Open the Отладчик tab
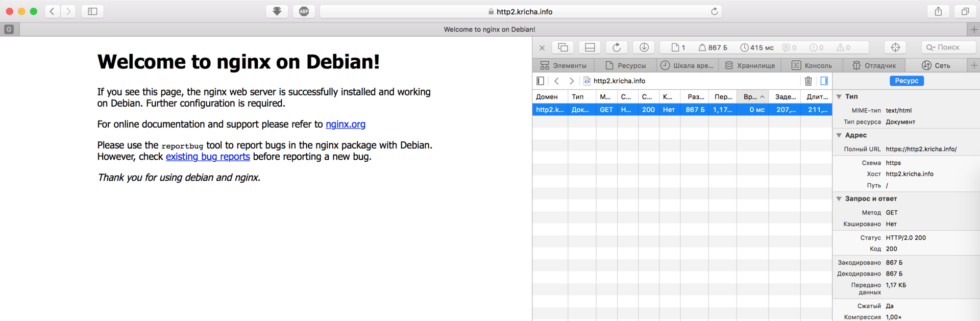The image size is (980, 321). click(874, 65)
